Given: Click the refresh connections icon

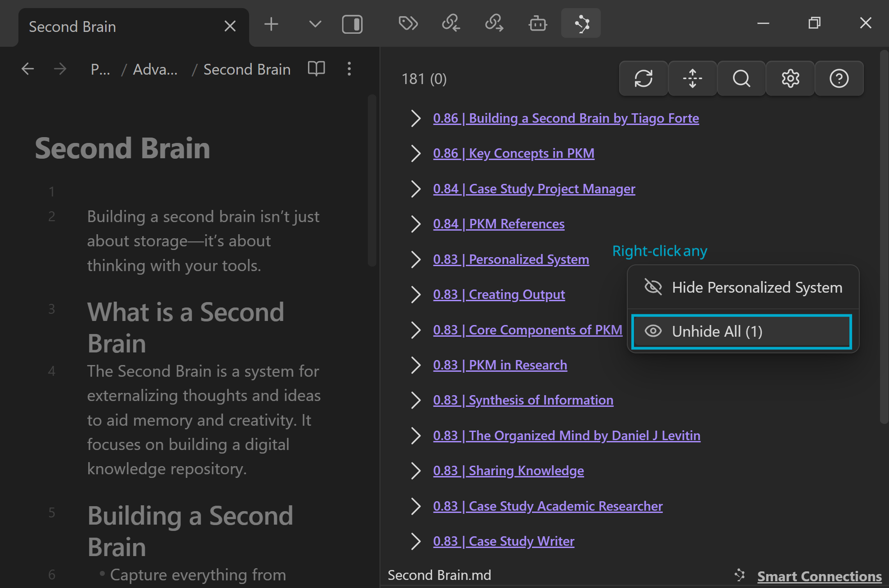Looking at the screenshot, I should point(643,79).
